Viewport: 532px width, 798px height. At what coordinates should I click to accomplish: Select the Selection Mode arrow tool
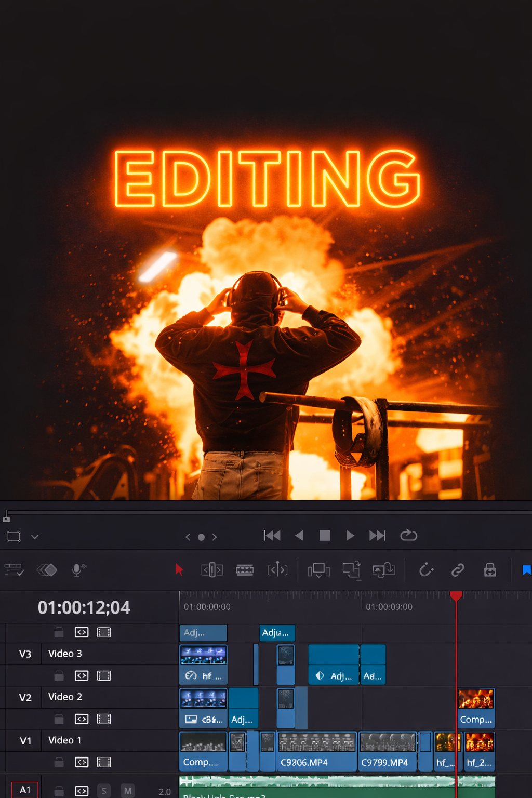(x=179, y=570)
